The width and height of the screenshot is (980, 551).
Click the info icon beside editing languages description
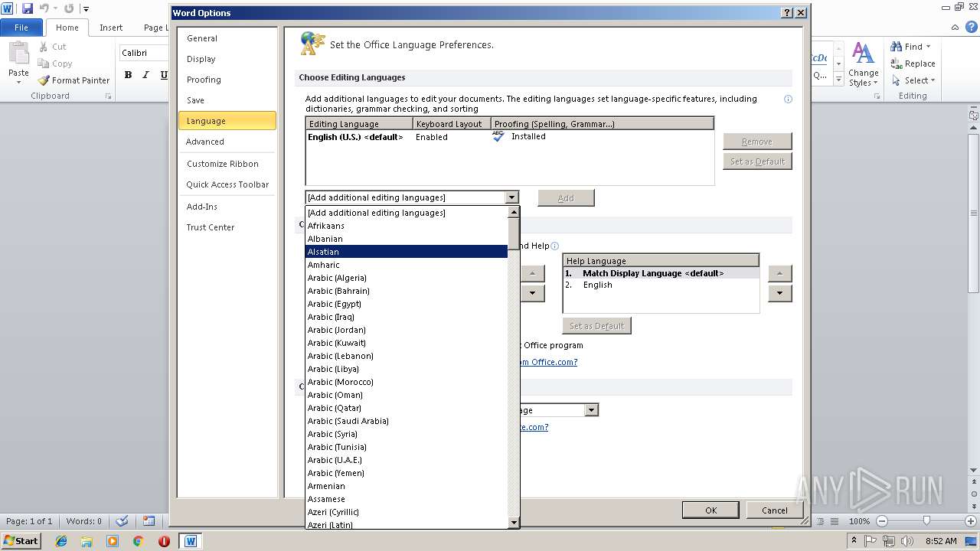click(x=788, y=99)
